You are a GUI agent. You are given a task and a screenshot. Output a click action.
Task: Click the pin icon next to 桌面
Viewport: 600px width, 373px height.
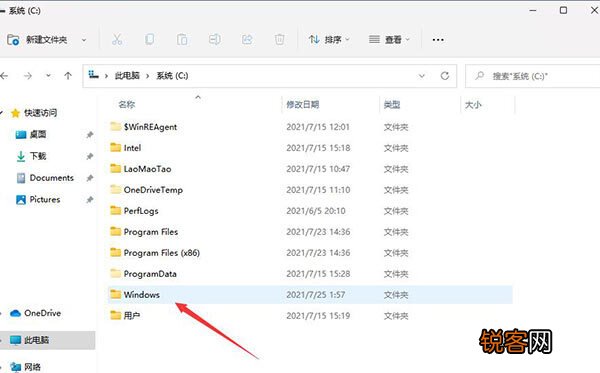(x=90, y=135)
